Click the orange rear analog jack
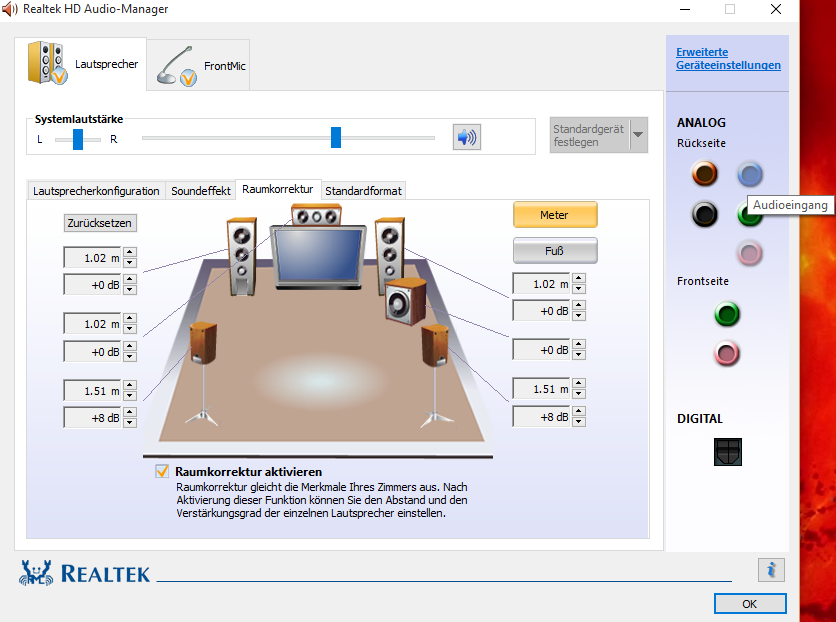This screenshot has height=622, width=836. click(704, 174)
